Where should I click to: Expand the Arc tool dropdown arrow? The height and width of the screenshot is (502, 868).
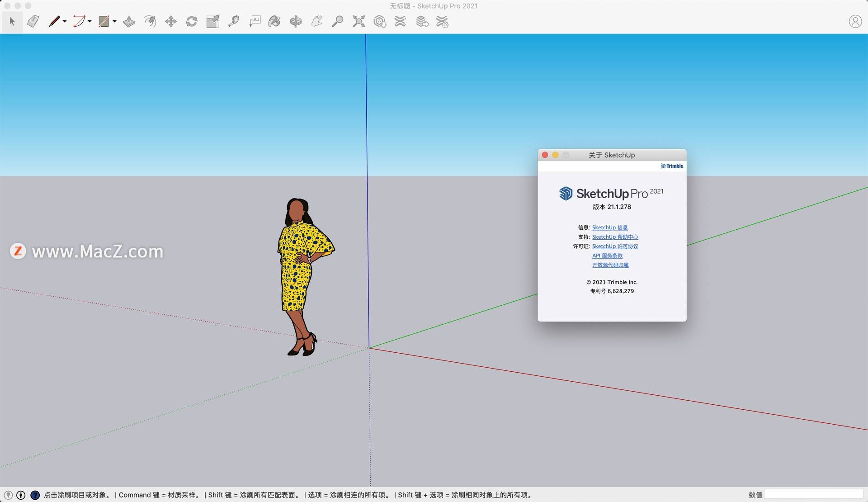[90, 21]
